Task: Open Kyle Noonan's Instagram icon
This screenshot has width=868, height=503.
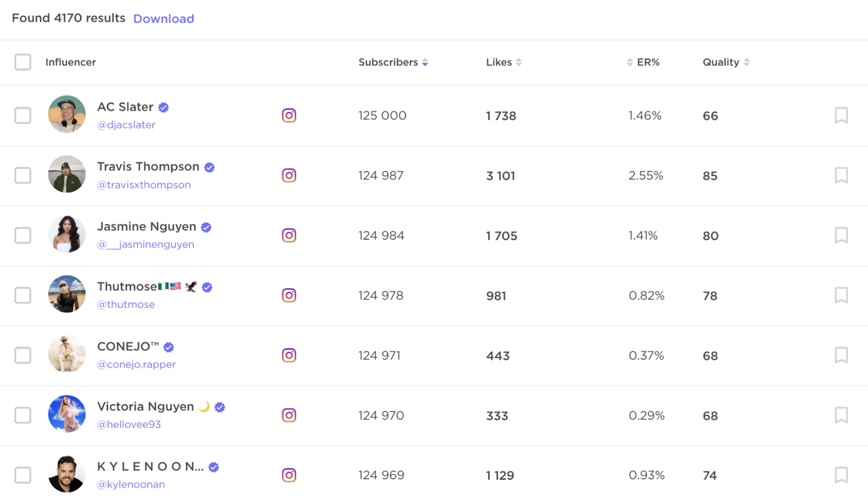Action: pos(289,475)
